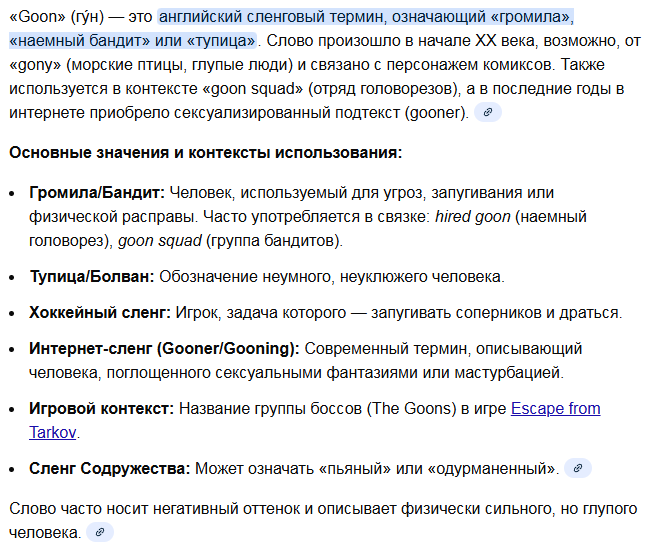Viewport: 650px width, 550px height.
Task: Click the bold term "Интернет-сленг (Gooner/Gooning):"
Action: [x=164, y=349]
